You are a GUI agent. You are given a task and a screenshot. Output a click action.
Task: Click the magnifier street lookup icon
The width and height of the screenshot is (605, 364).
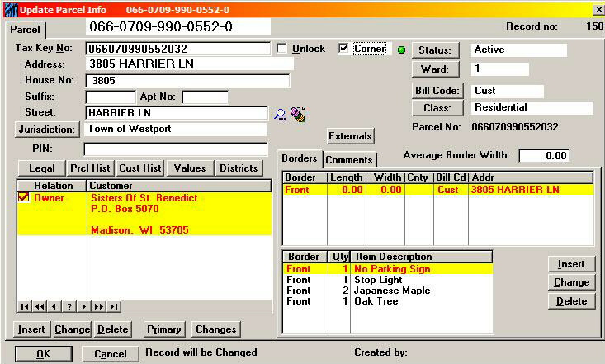point(280,114)
